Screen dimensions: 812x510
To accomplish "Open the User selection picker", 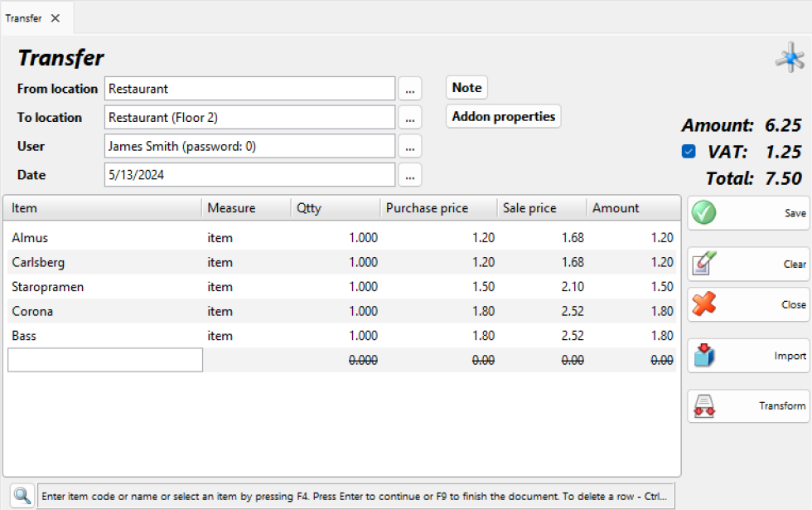I will tap(409, 146).
